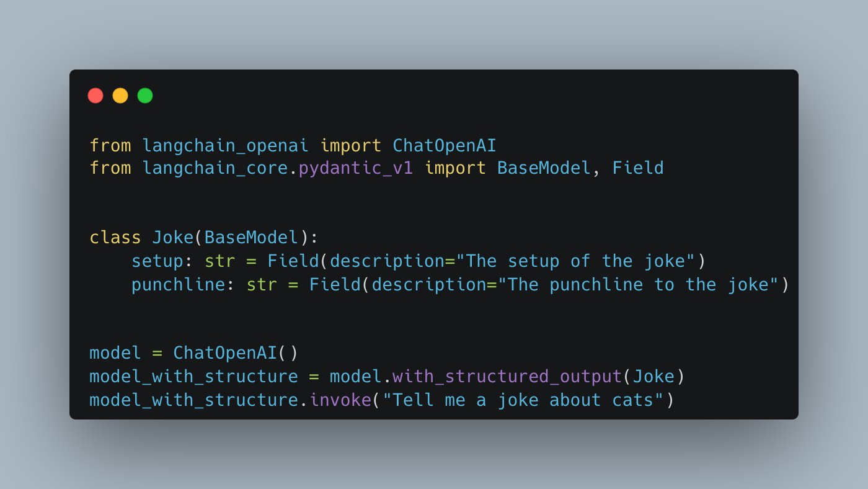Click the green maximize dot
Screen dimensions: 868x489
[x=145, y=96]
